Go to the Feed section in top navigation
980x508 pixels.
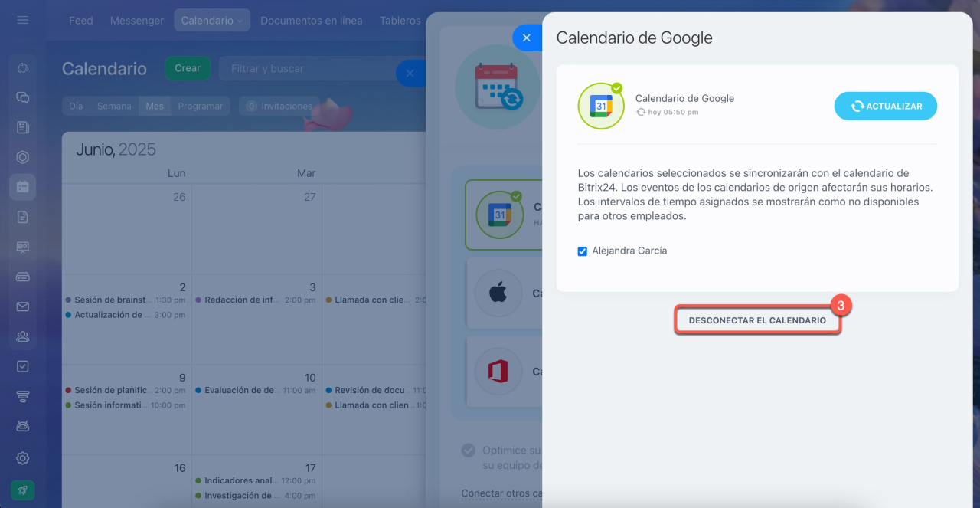tap(80, 21)
